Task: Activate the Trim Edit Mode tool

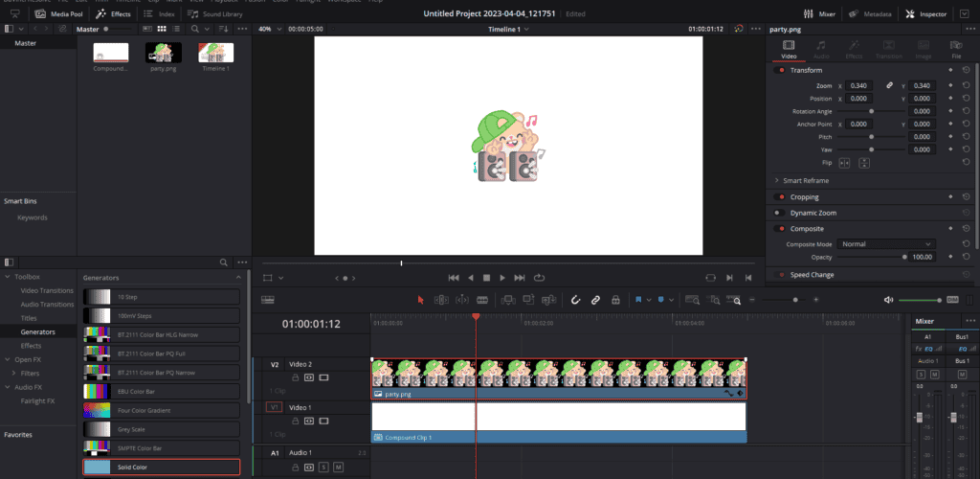Action: 441,300
